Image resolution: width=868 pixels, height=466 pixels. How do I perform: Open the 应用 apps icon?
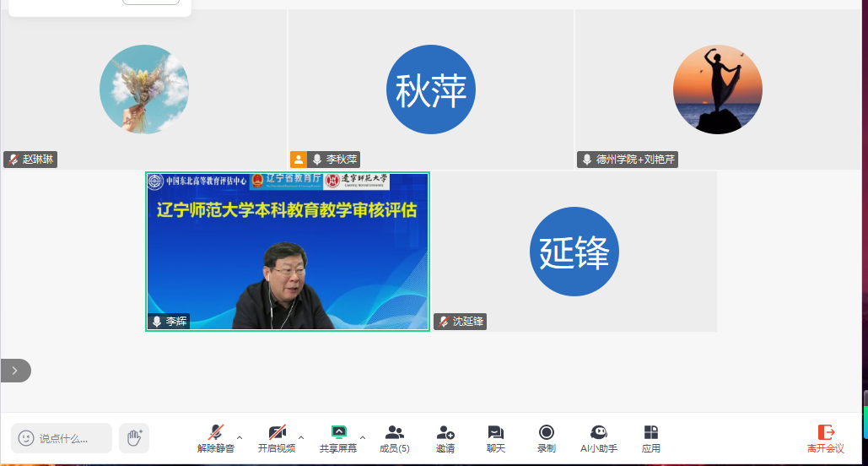pyautogui.click(x=650, y=438)
